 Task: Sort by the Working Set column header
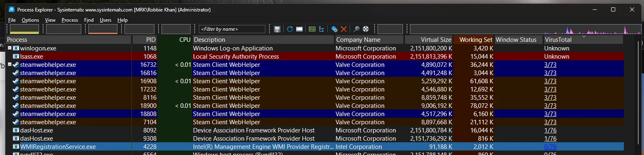(474, 40)
